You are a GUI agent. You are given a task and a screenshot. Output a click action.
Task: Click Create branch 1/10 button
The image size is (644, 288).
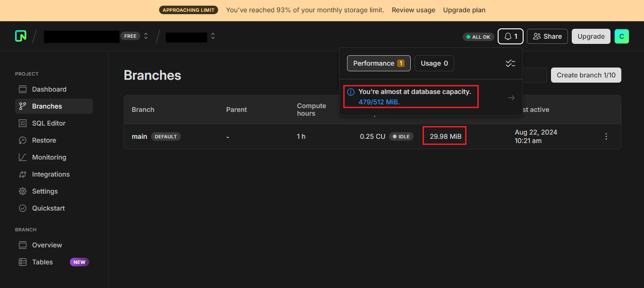[586, 75]
